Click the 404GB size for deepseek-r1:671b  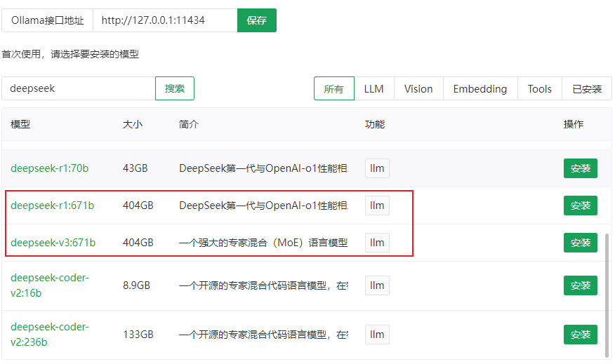(138, 205)
